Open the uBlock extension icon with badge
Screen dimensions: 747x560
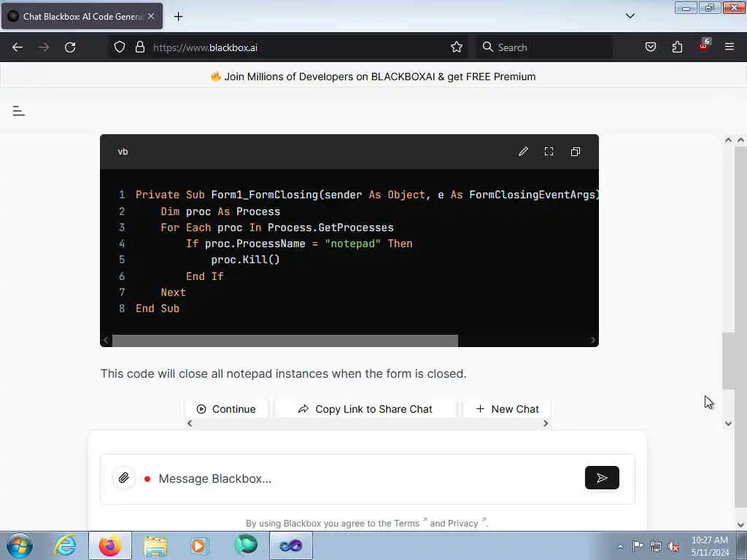click(x=704, y=46)
